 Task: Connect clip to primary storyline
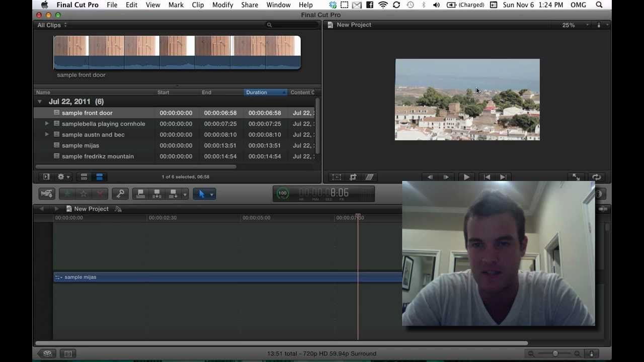pos(141,194)
